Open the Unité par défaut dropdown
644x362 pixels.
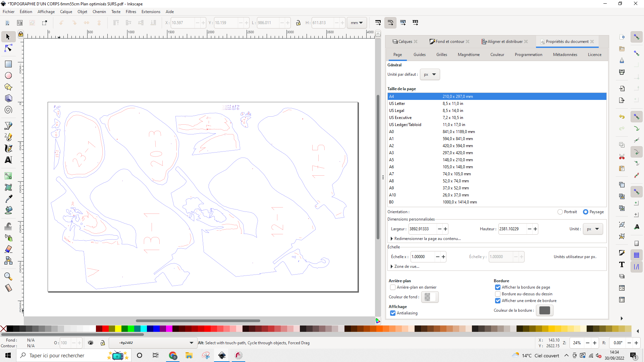pyautogui.click(x=430, y=74)
